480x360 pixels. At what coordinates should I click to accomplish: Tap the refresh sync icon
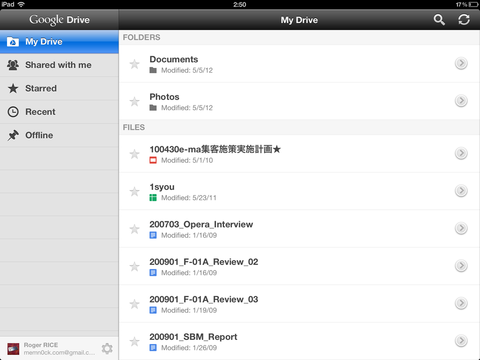(464, 20)
